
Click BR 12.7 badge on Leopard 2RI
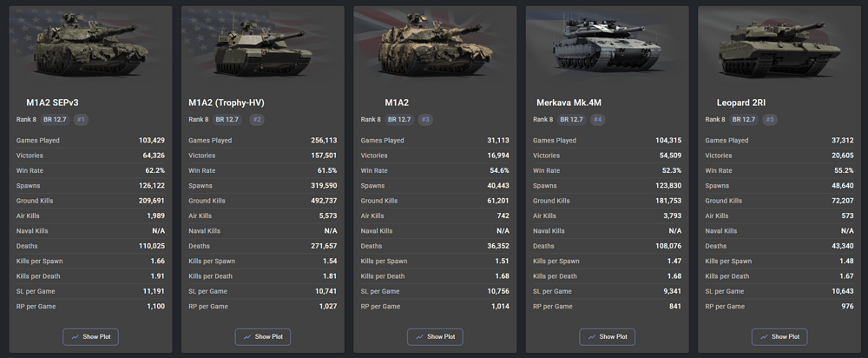(x=746, y=120)
